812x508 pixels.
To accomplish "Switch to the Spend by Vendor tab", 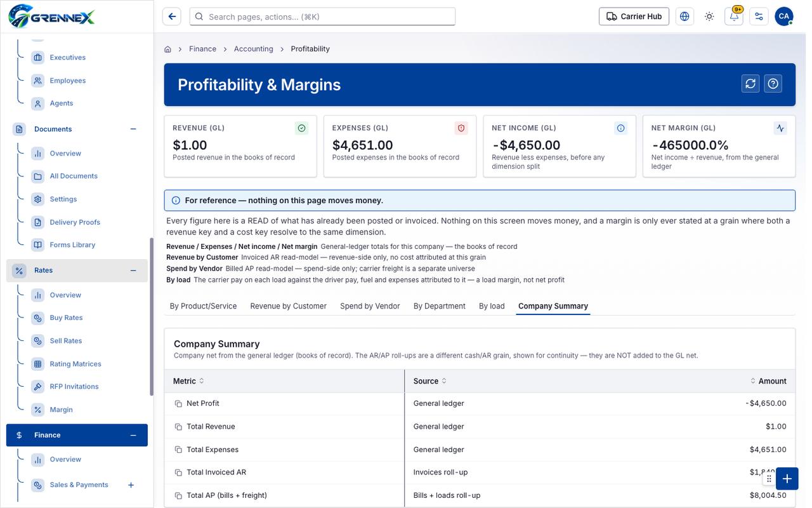I will [x=370, y=306].
